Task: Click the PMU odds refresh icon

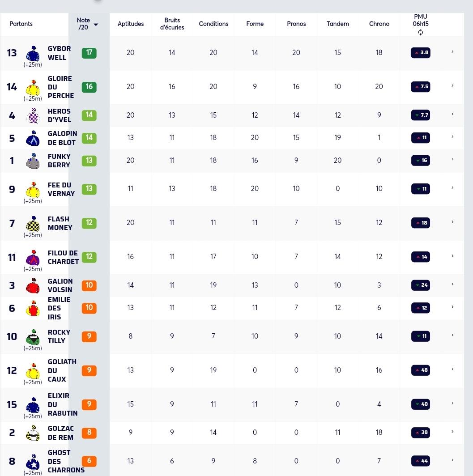Action: click(421, 33)
